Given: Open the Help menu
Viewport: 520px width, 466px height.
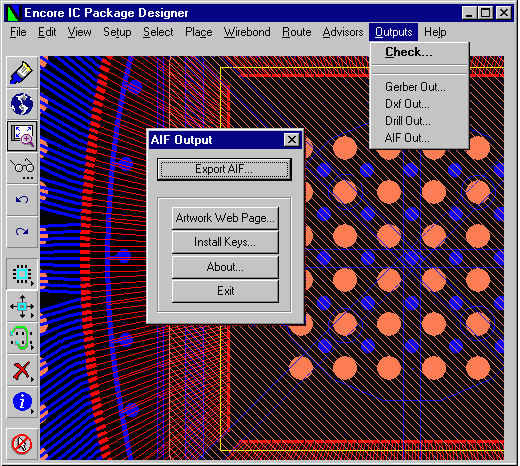Looking at the screenshot, I should coord(435,32).
